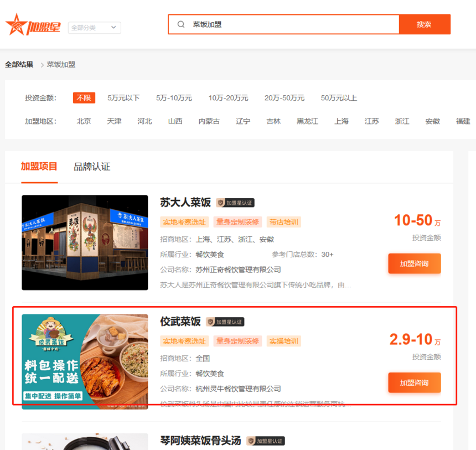The image size is (476, 450).
Task: Switch to 加盟项目 tab
Action: click(x=39, y=167)
